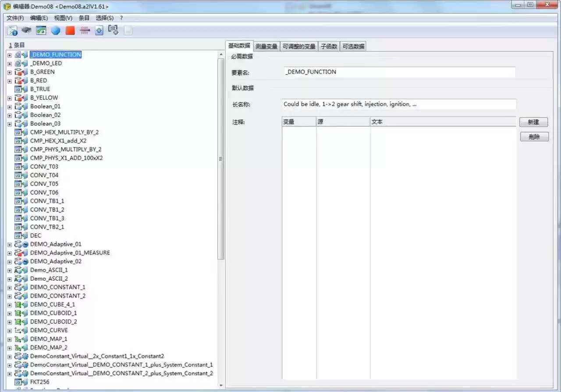Switch to the 可调整的变量 tab
Viewport: 561px width, 392px height.
click(x=299, y=46)
